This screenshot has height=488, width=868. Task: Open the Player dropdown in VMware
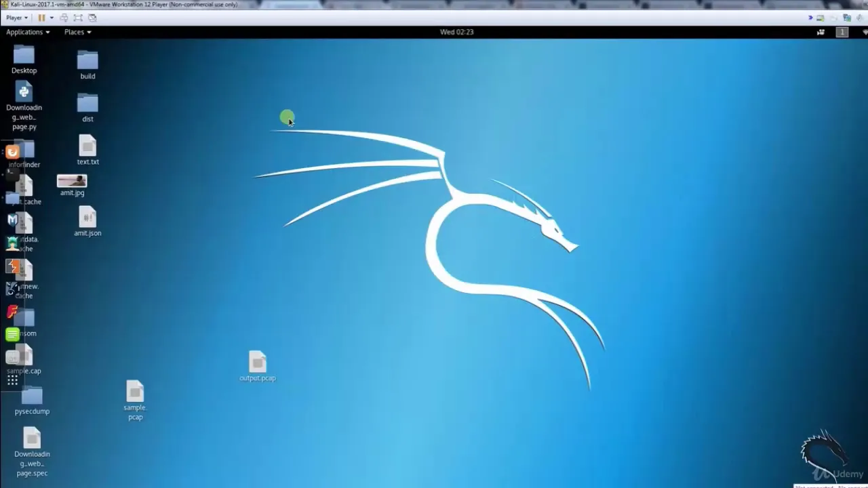[x=17, y=18]
